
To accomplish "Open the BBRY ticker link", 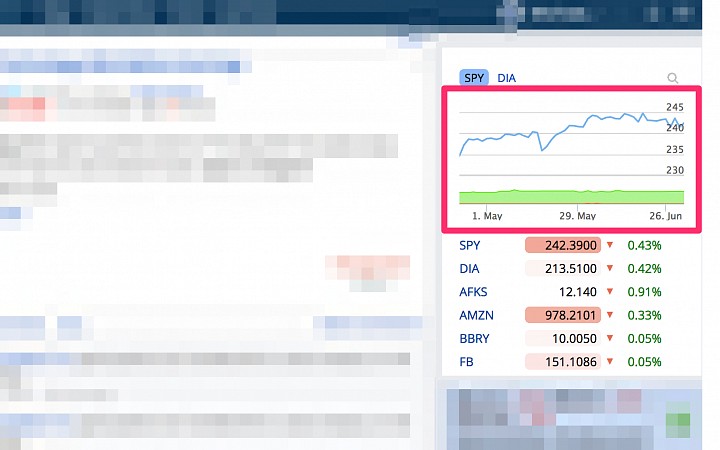I will coord(474,339).
